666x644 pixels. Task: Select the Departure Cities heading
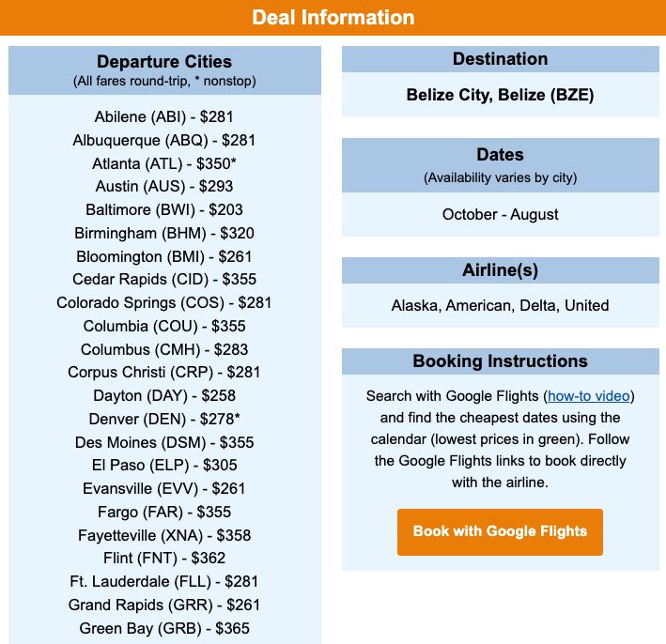[x=164, y=62]
